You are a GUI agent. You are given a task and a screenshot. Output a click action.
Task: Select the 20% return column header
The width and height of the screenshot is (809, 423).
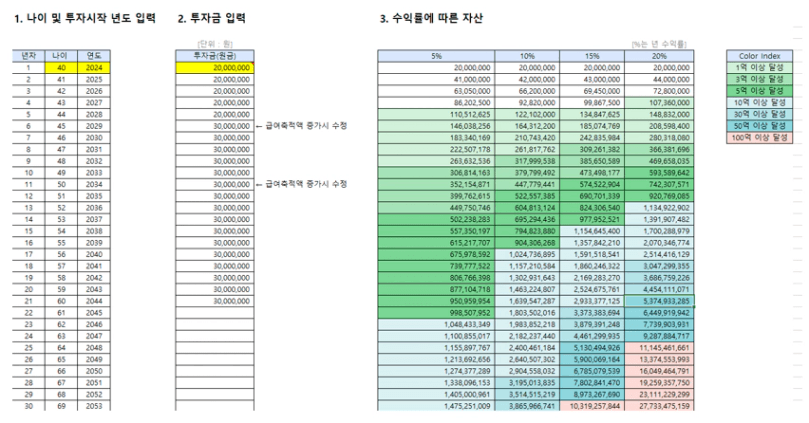659,56
